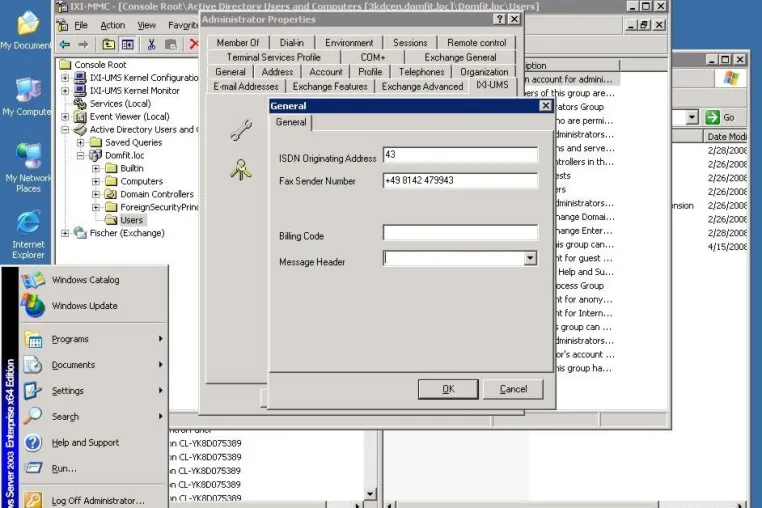Switch to the Sessions tab

(410, 43)
